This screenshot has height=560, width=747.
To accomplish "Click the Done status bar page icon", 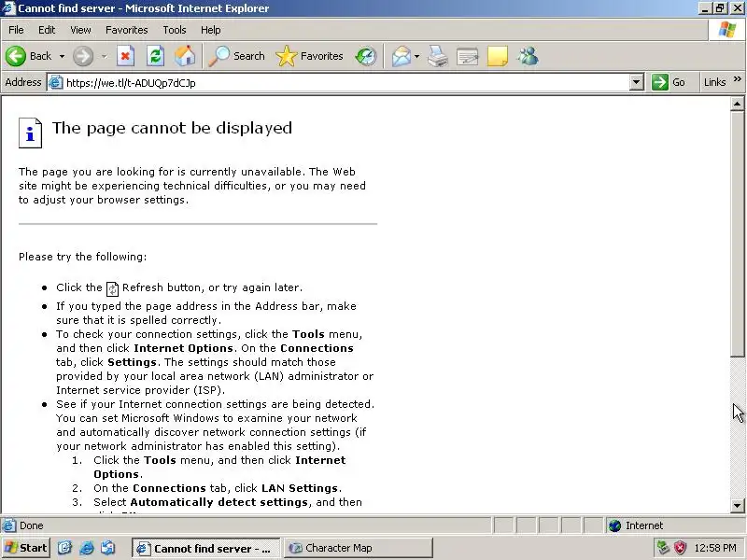I will (8, 525).
